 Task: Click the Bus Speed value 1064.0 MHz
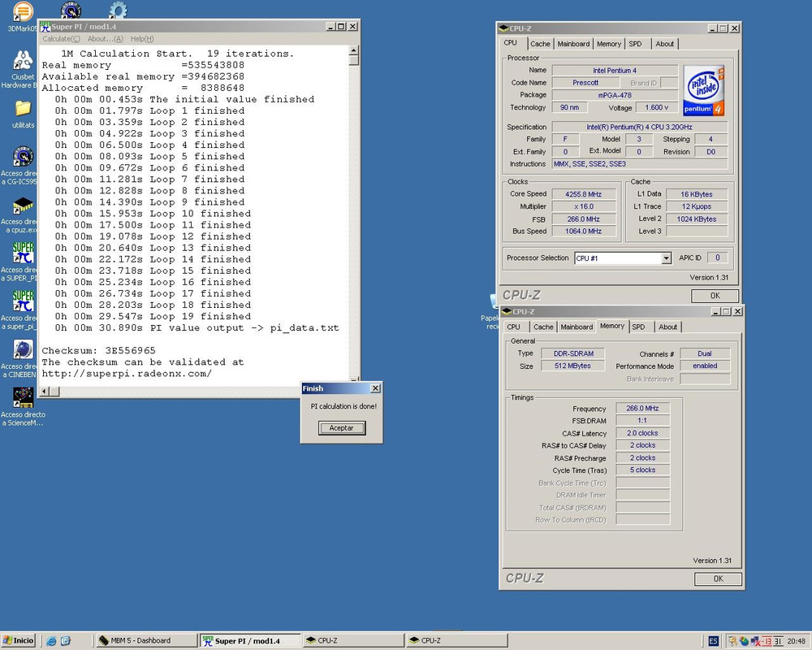coord(584,232)
